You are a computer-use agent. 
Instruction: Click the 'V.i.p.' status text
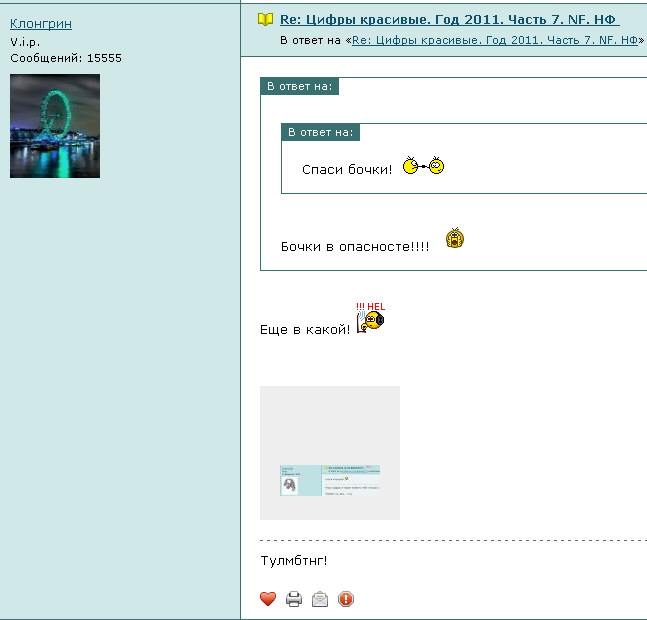(25, 42)
